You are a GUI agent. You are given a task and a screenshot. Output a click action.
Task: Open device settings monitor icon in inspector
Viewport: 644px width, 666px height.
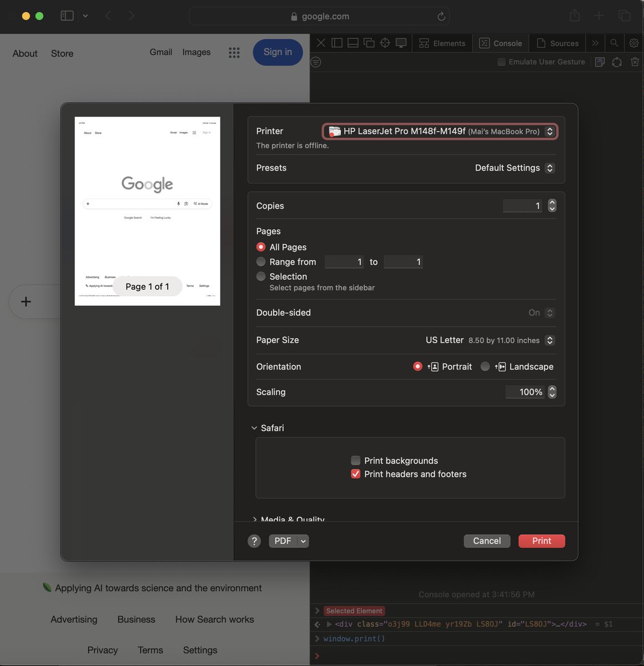tap(401, 43)
